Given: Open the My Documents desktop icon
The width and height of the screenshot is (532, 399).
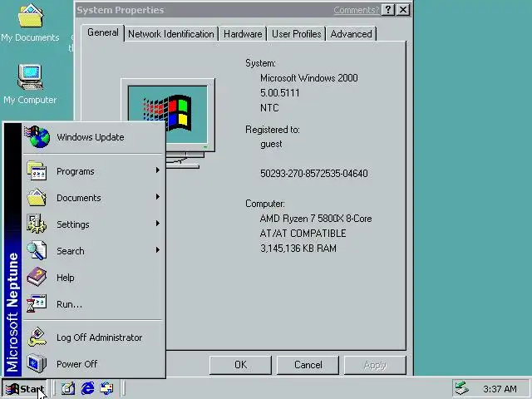Looking at the screenshot, I should 30,22.
